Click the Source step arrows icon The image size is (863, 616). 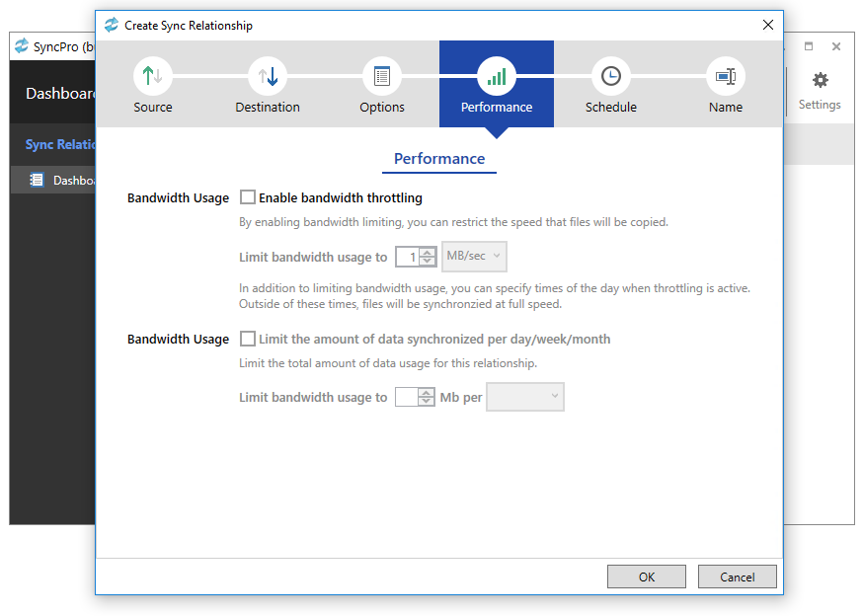point(153,76)
